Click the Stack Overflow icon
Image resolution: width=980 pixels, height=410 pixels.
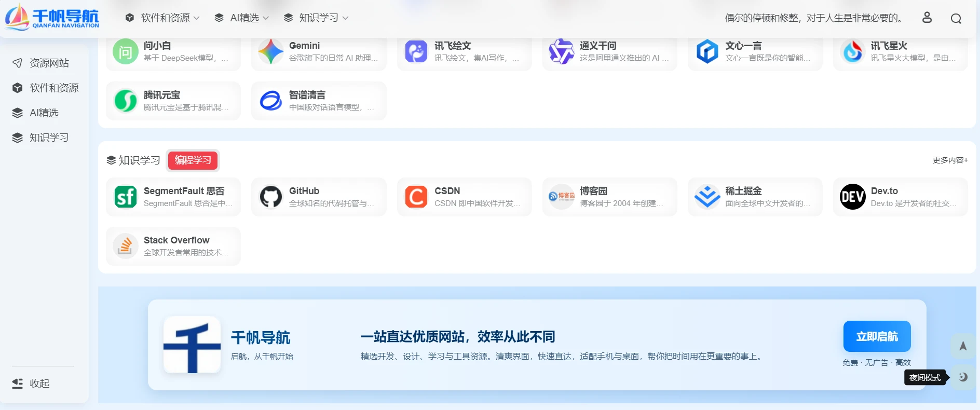125,247
